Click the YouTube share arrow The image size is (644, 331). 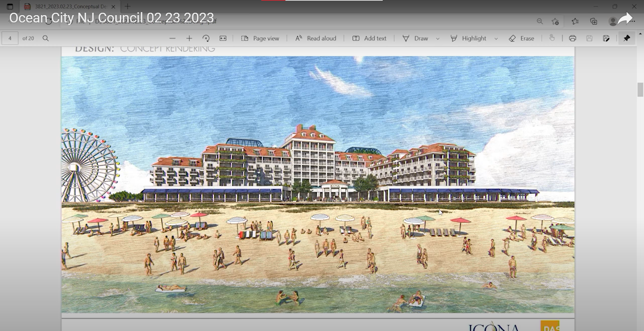click(625, 19)
